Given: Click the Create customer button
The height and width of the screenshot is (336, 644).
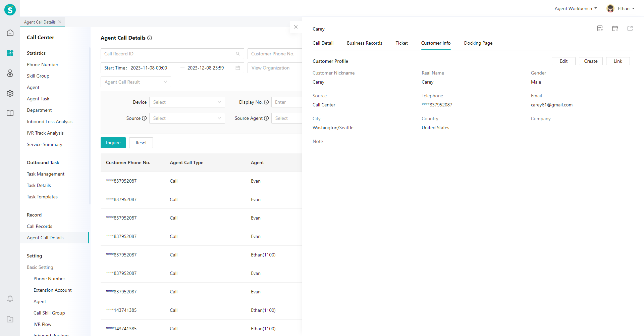Looking at the screenshot, I should 591,61.
